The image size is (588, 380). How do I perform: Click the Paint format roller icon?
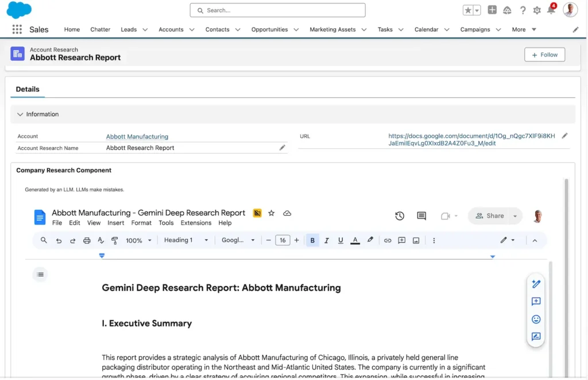[115, 241]
